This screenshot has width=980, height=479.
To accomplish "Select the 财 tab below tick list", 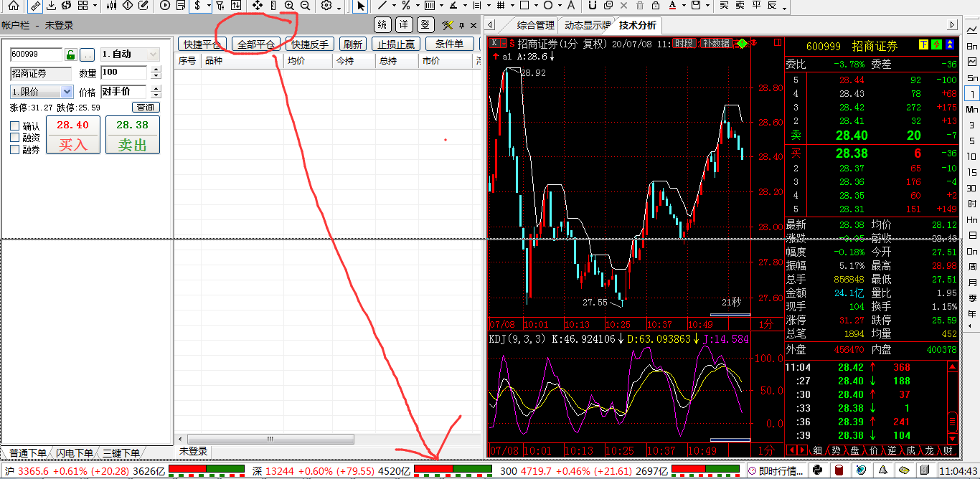I will tap(948, 450).
